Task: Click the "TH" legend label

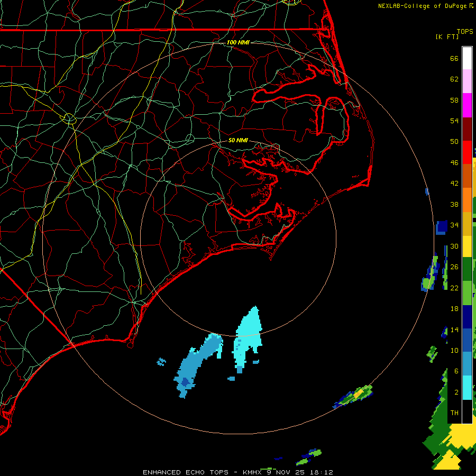Action: [454, 413]
